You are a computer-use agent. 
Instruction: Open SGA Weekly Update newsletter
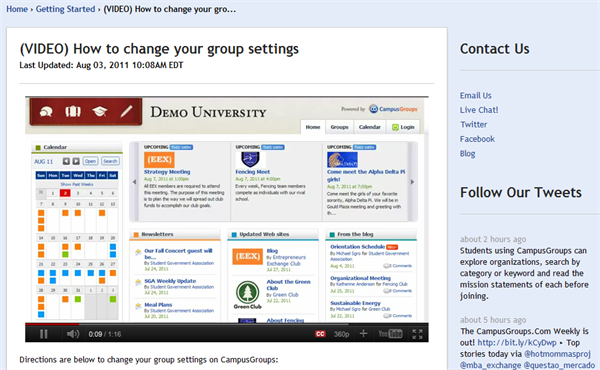tap(170, 281)
